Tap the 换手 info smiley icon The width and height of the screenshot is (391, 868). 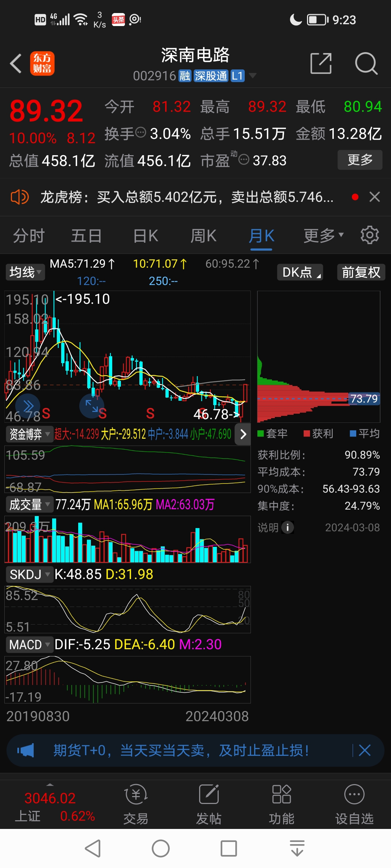pyautogui.click(x=140, y=132)
